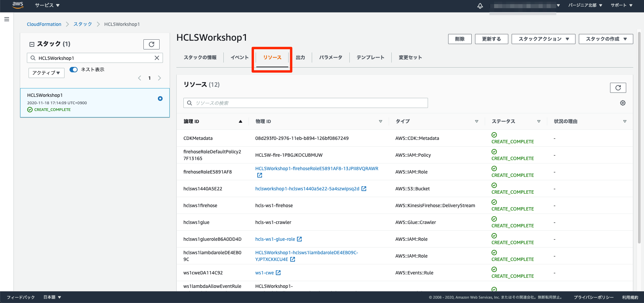Clear the HCLSWorkshop1 stack search text

[x=157, y=58]
